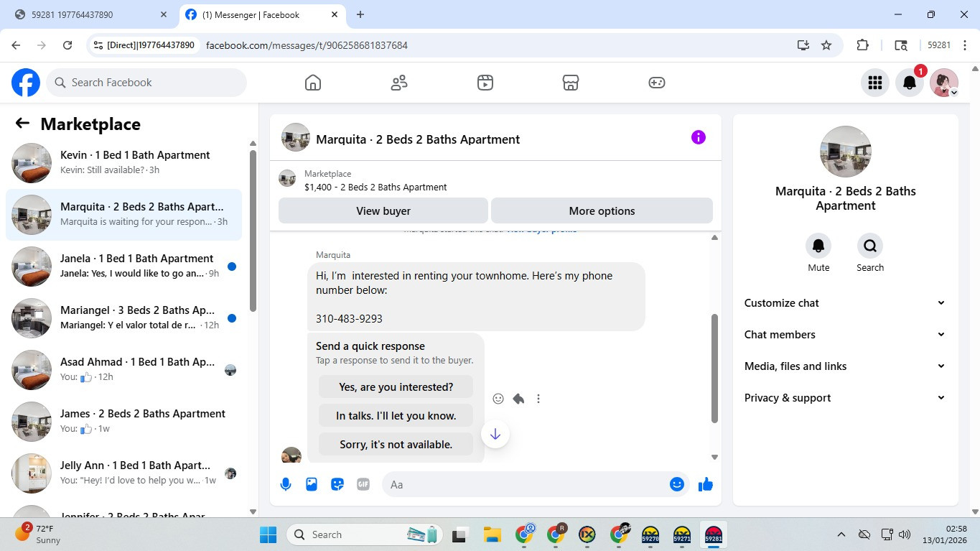Bookmark this page star icon
The width and height of the screenshot is (980, 551).
pos(826,45)
